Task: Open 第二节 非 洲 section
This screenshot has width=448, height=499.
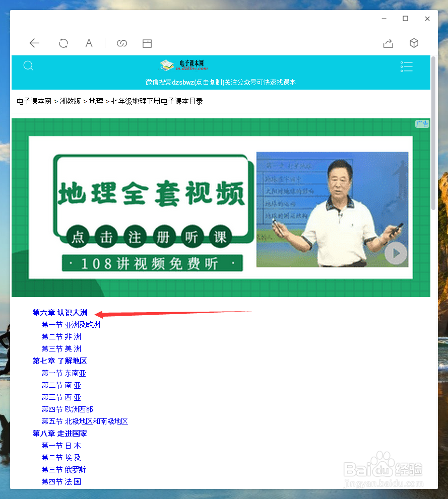Action: 61,337
